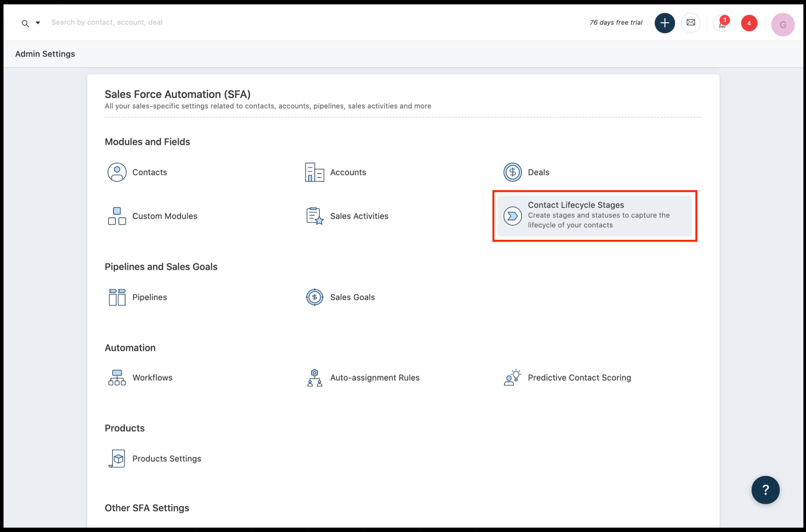The image size is (806, 532).
Task: Click the search input field
Action: pos(204,22)
